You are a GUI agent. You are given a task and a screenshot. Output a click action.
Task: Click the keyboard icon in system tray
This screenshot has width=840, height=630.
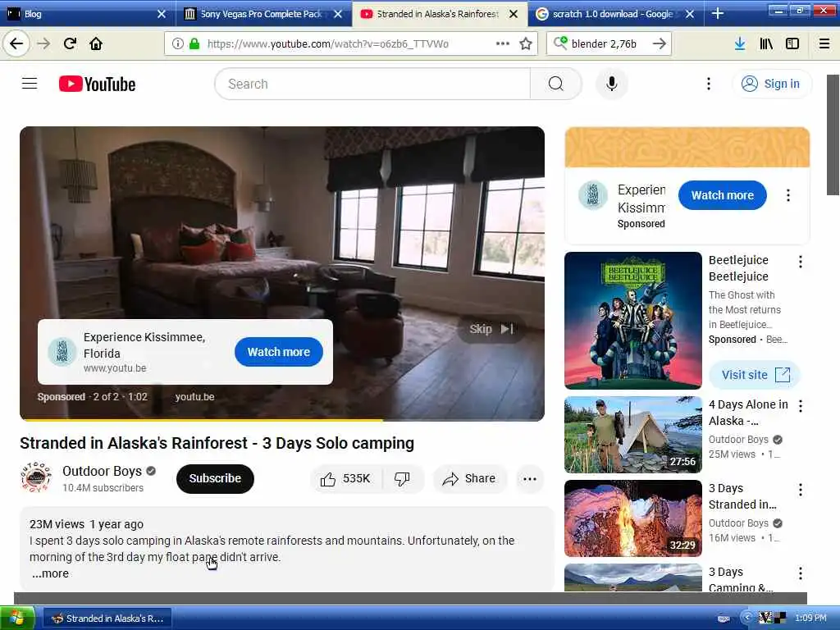pyautogui.click(x=724, y=619)
